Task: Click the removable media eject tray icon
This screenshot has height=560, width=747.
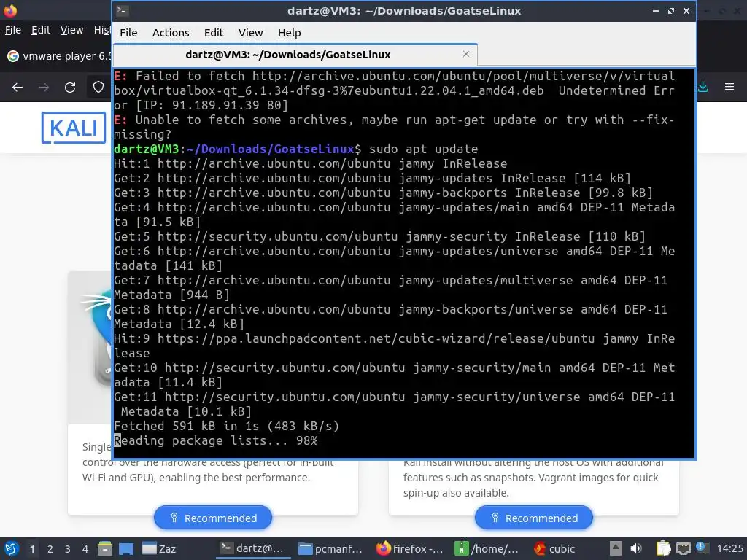Action: pos(616,548)
